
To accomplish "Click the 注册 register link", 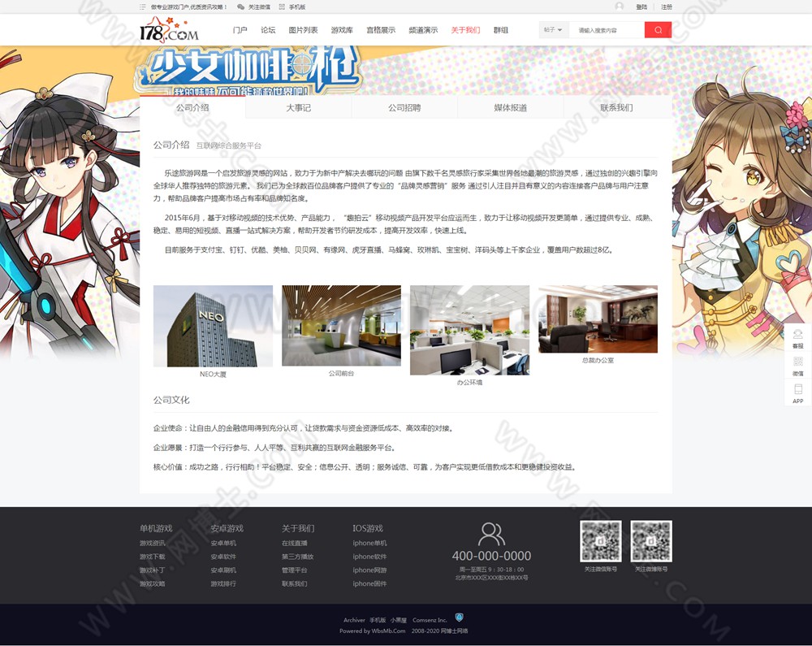I will 667,7.
